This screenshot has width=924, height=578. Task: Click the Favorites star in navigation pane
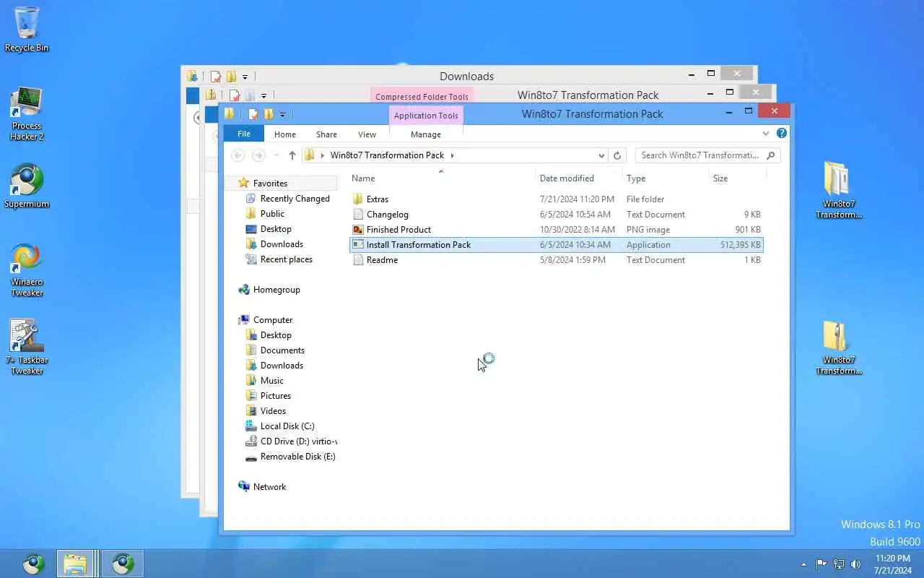pos(244,184)
